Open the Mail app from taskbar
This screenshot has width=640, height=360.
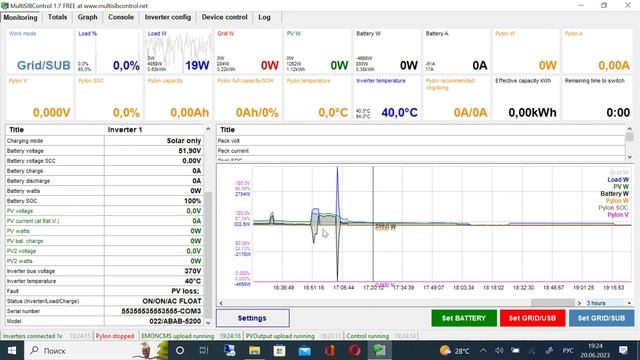304,351
